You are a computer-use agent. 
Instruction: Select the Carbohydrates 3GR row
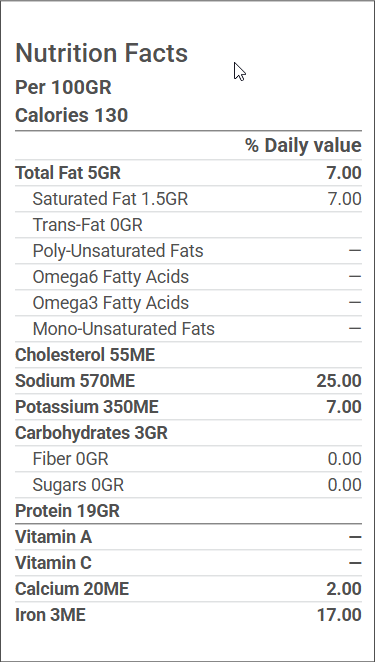coord(188,433)
